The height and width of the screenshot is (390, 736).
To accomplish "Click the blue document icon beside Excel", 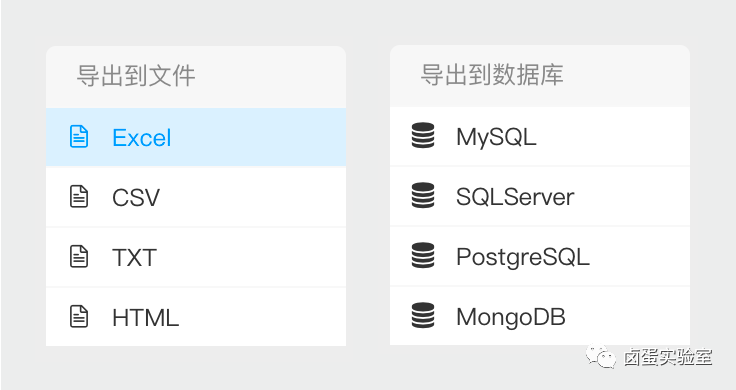I will click(79, 137).
